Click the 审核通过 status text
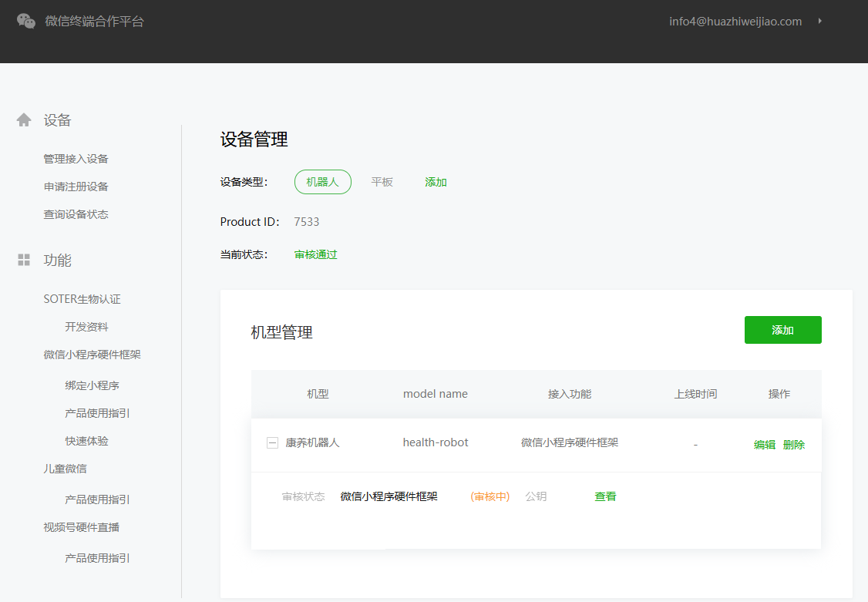The image size is (868, 602). click(x=315, y=254)
